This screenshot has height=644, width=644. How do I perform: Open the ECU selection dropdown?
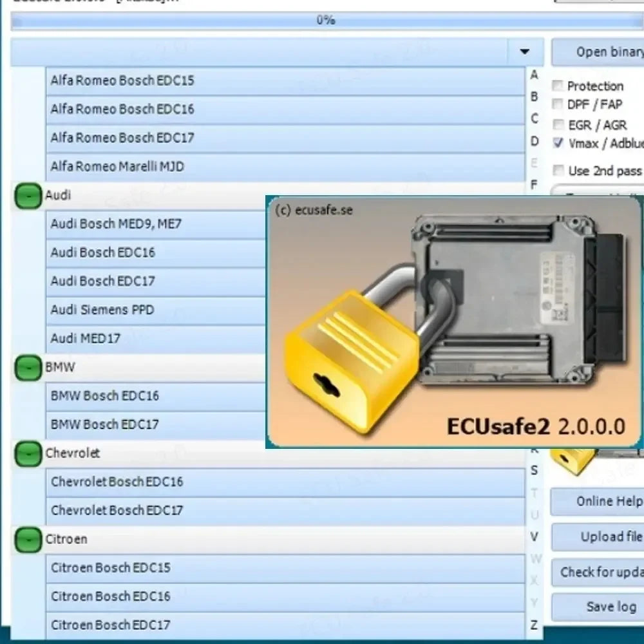(x=525, y=52)
